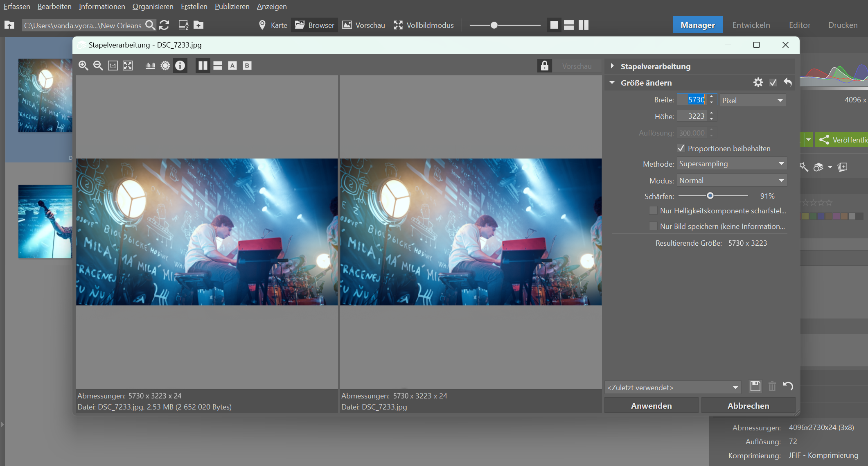Click the Abbrechen button

point(748,405)
